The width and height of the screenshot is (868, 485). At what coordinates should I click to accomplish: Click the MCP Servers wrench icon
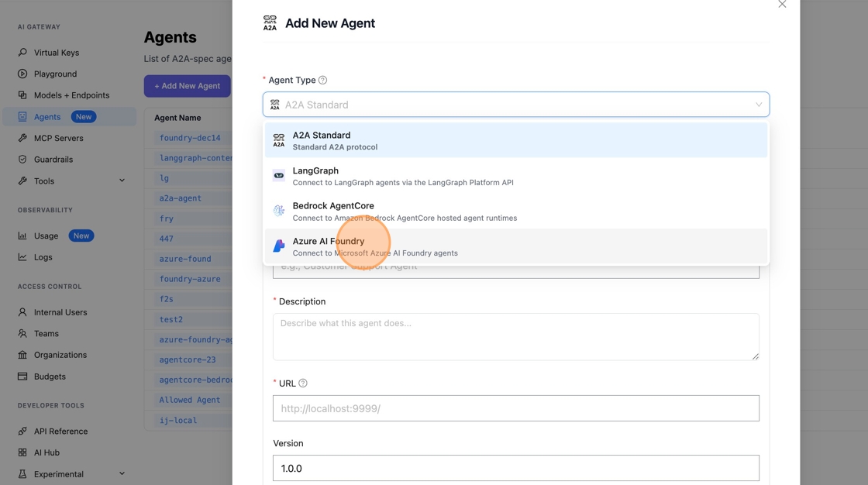[x=22, y=138]
